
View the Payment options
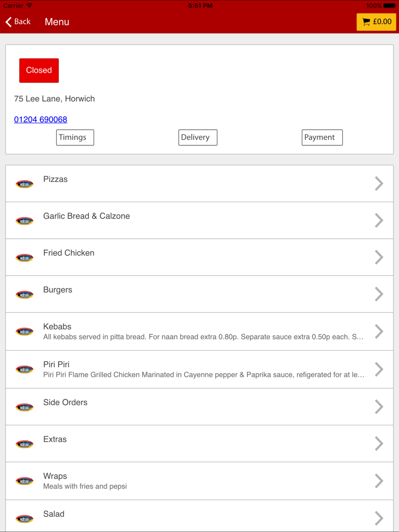click(x=322, y=138)
